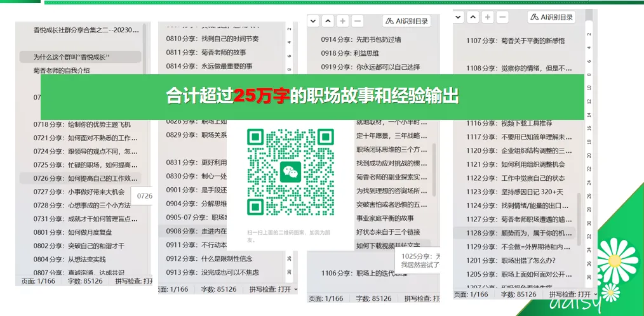Click 页面: 1/166 in the 1106 分享 panel
Screen dimensions: 644x316
pyautogui.click(x=326, y=298)
